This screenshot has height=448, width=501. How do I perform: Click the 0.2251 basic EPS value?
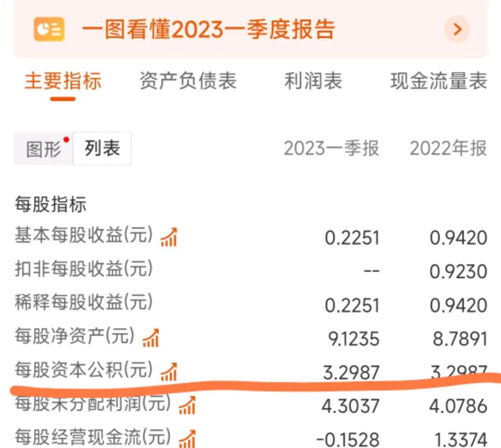[352, 237]
